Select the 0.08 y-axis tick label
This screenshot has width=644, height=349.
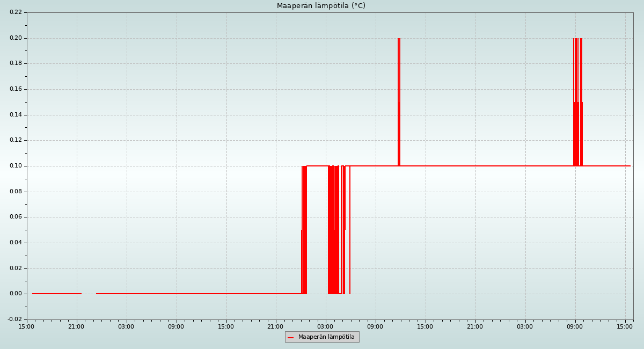click(x=16, y=192)
